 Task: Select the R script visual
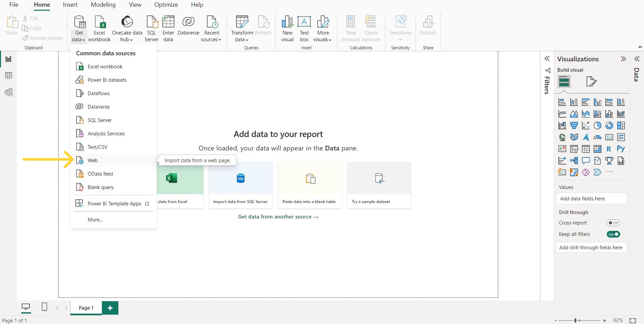coord(609,149)
